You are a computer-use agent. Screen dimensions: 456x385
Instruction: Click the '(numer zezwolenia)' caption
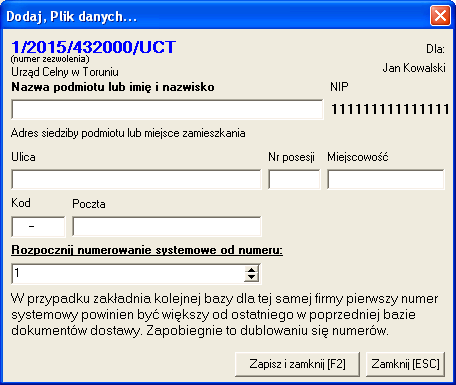[x=50, y=59]
